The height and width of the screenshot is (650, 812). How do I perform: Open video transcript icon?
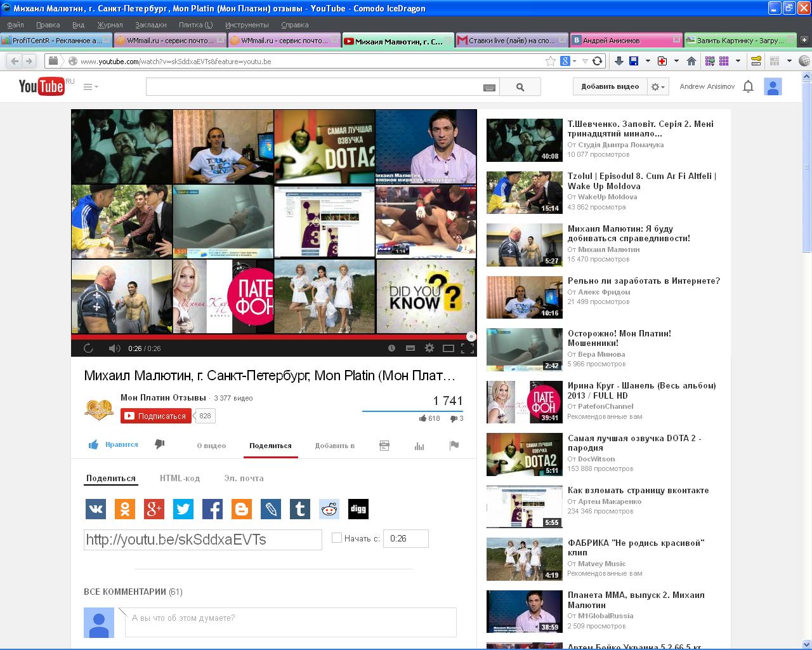tap(384, 446)
